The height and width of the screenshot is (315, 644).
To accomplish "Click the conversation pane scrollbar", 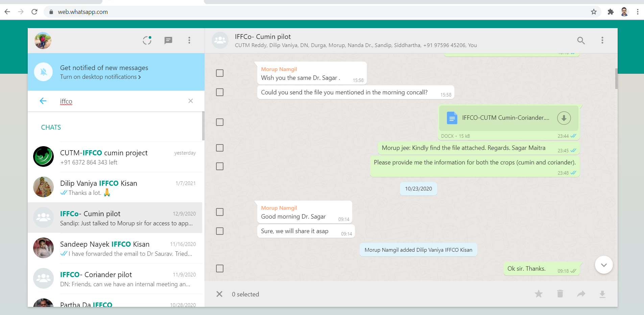I will pyautogui.click(x=616, y=78).
